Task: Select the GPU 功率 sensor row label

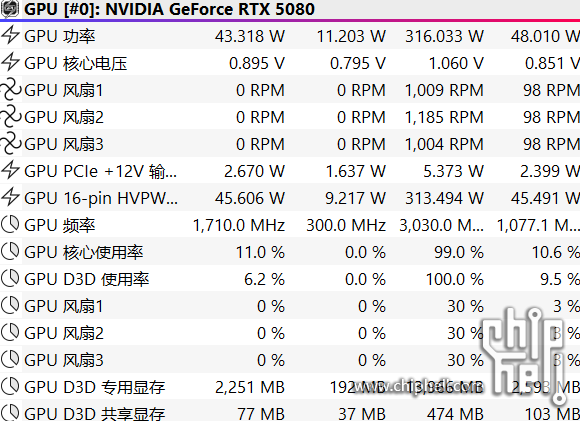Action: click(60, 36)
